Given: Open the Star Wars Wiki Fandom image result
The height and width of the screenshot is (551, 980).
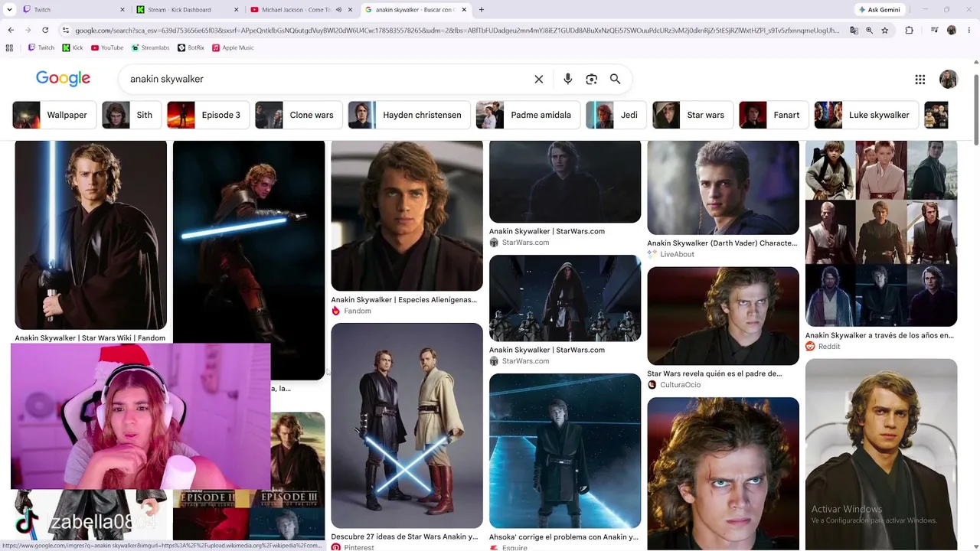Looking at the screenshot, I should tap(90, 235).
